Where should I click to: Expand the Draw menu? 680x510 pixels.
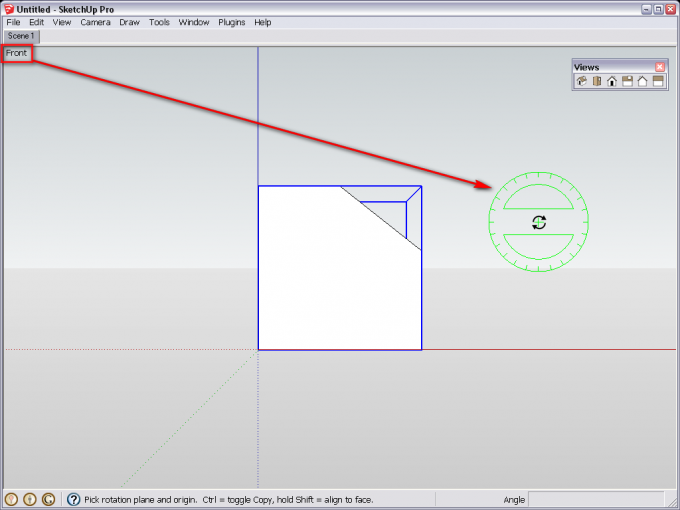(129, 22)
